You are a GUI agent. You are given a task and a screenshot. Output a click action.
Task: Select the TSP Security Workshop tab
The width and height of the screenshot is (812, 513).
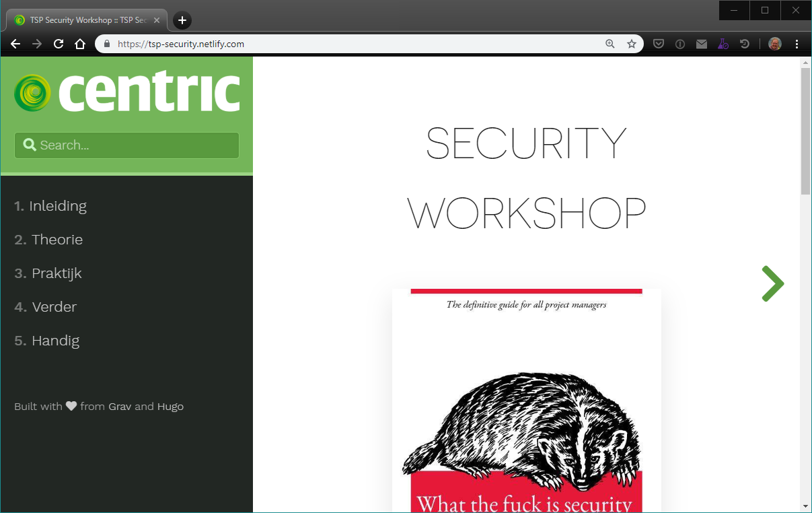click(87, 20)
